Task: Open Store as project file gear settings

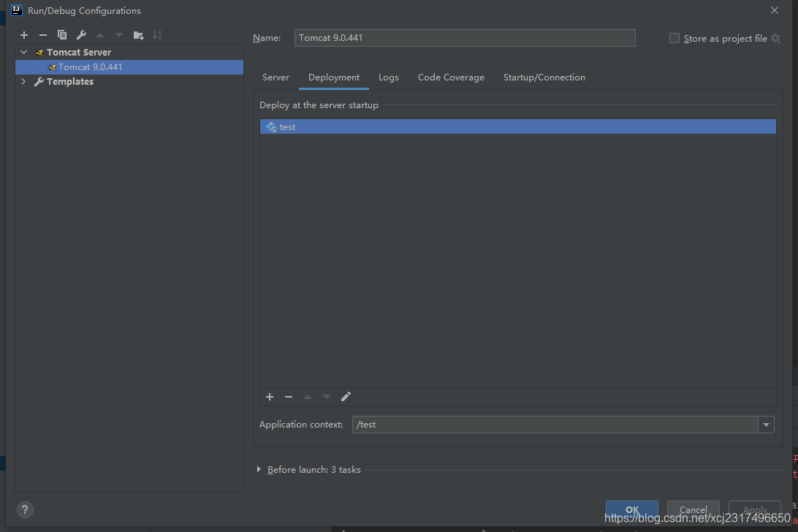Action: 775,38
